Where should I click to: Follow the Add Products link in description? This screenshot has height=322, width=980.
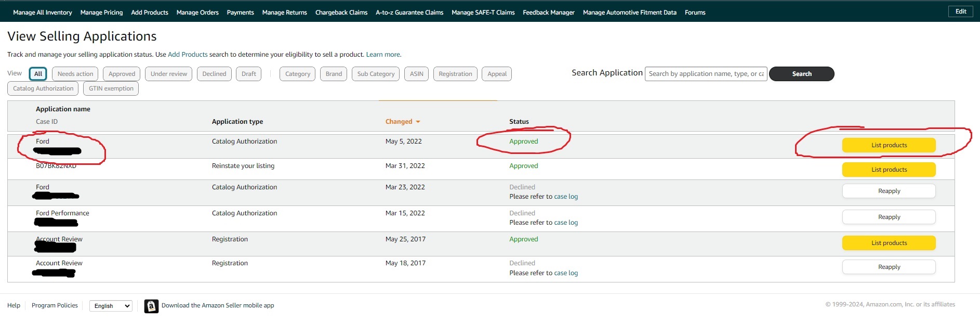[x=188, y=55]
